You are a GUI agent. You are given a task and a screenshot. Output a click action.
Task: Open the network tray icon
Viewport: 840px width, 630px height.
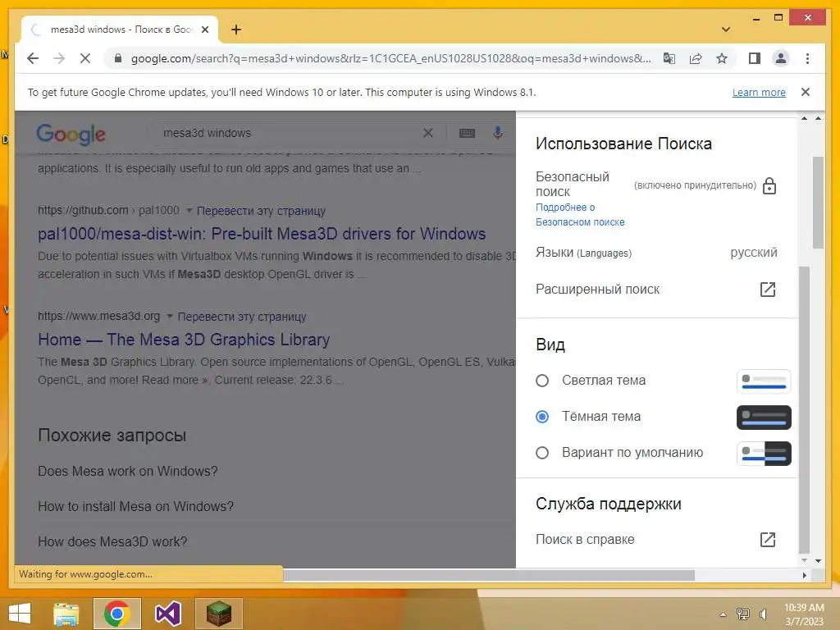pos(742,614)
